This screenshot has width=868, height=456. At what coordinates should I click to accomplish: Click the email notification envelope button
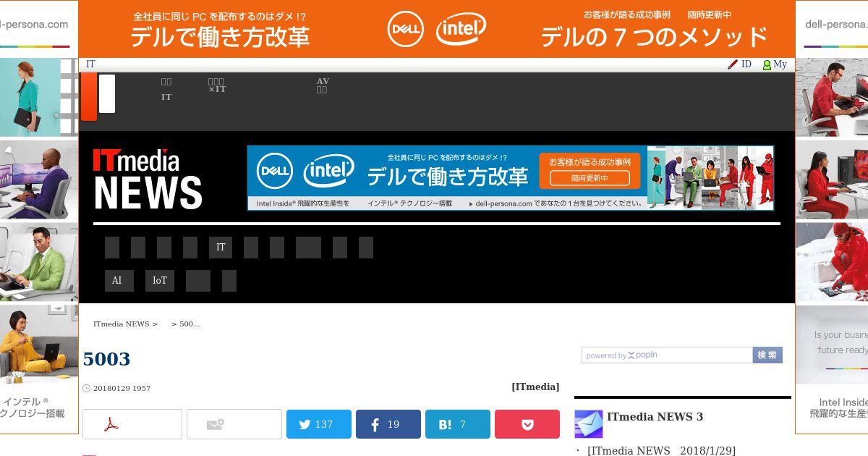[x=234, y=424]
